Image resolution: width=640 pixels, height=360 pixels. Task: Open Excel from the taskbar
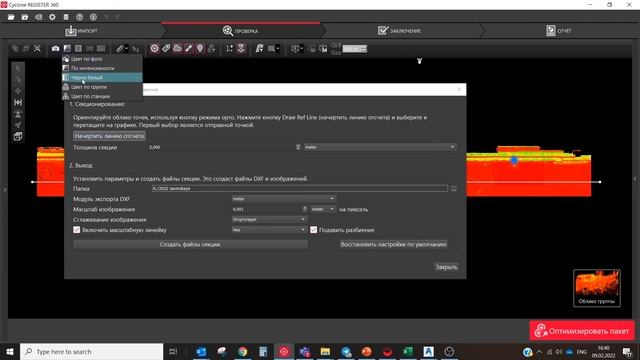click(x=407, y=351)
